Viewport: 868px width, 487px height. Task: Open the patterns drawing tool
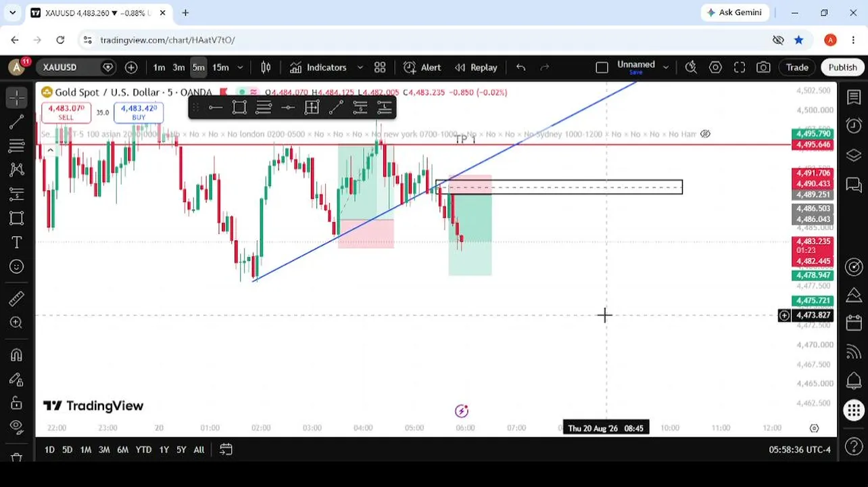(x=16, y=170)
